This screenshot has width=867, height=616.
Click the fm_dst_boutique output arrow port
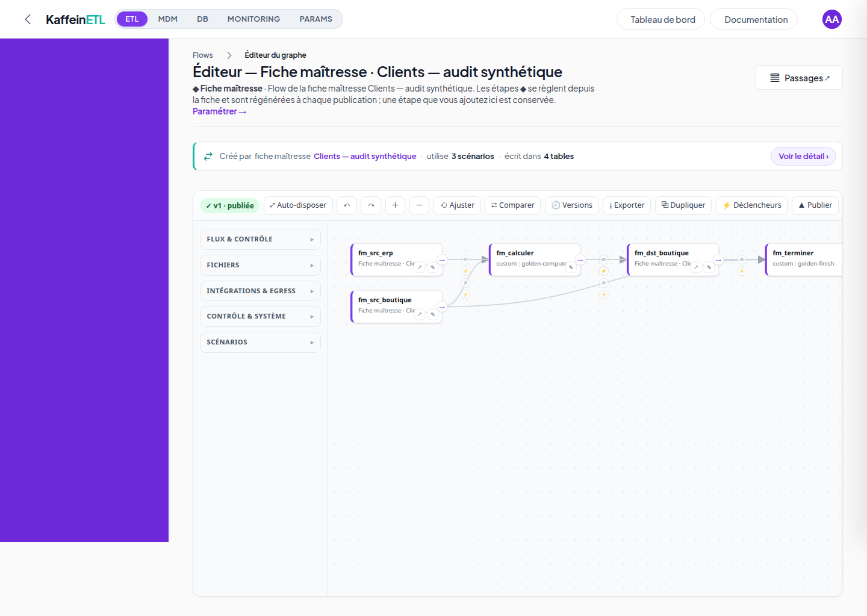click(718, 260)
